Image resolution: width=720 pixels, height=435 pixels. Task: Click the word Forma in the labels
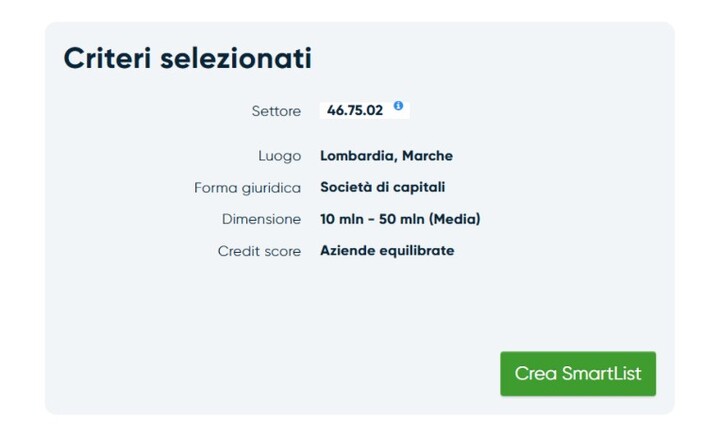pos(215,188)
